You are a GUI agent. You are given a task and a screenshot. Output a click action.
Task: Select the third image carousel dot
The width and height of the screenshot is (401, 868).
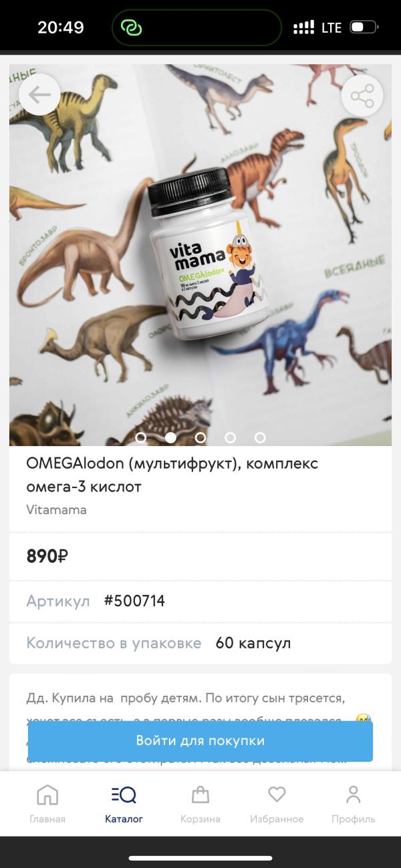[x=200, y=438]
